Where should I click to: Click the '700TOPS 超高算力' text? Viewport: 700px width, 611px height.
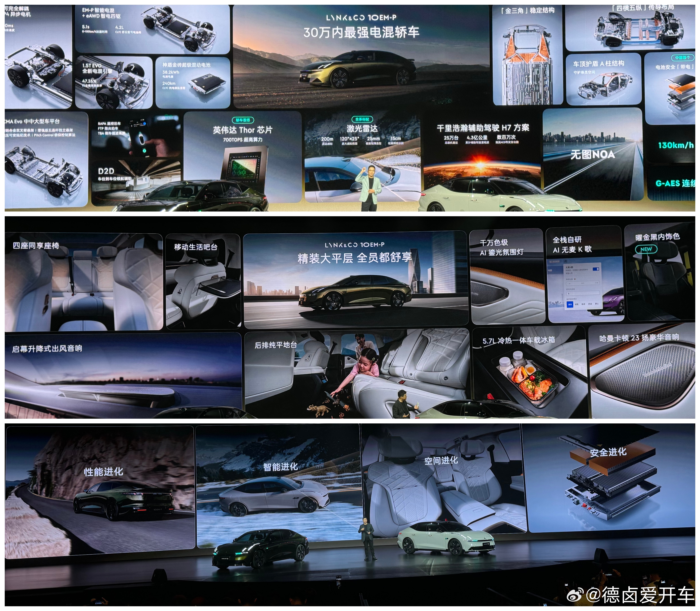(x=243, y=140)
